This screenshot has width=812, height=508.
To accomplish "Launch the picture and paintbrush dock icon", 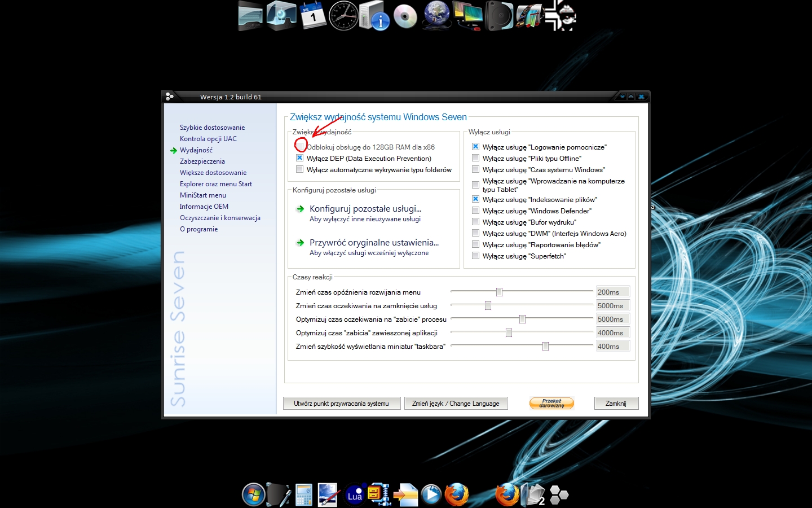I will pos(328,494).
